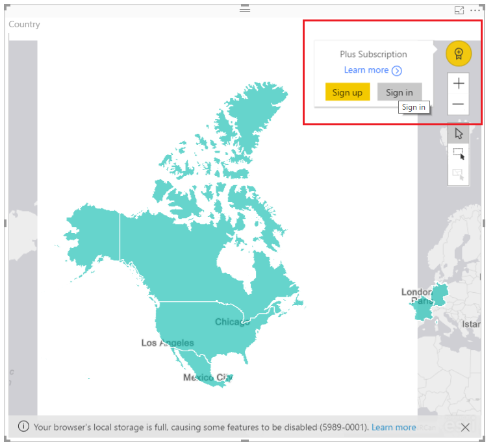Click the info icon in the warning banner
This screenshot has height=448, width=495.
(x=23, y=427)
